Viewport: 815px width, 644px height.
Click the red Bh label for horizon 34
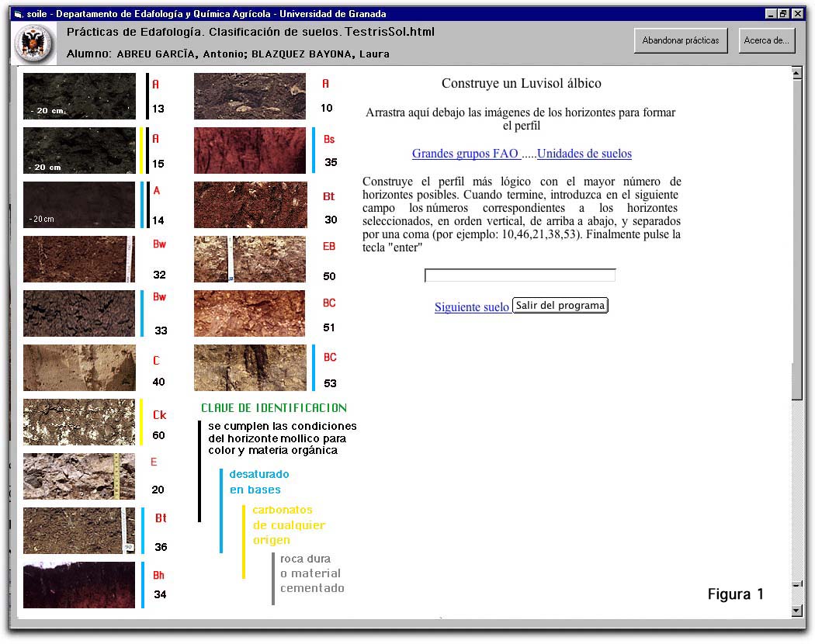tap(158, 576)
